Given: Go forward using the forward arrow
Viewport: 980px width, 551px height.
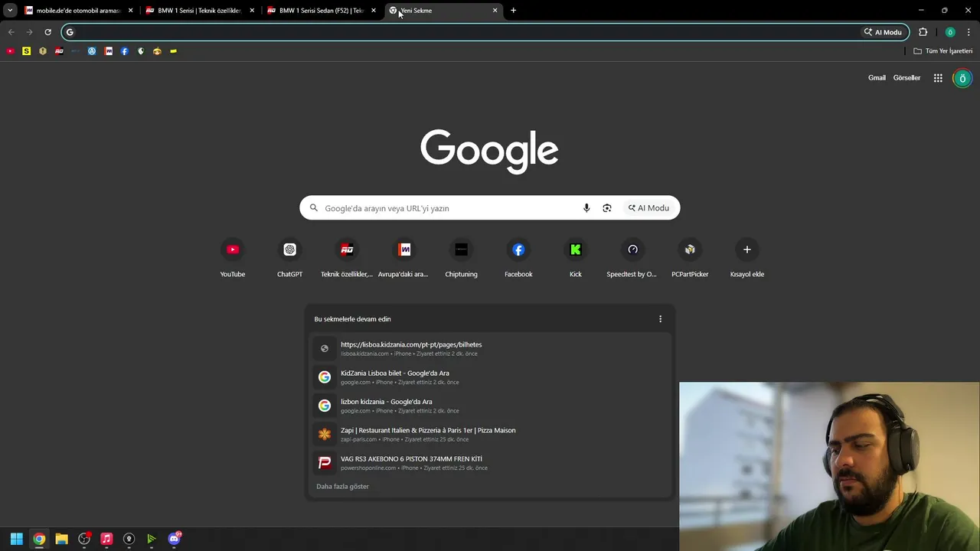Looking at the screenshot, I should pyautogui.click(x=29, y=32).
